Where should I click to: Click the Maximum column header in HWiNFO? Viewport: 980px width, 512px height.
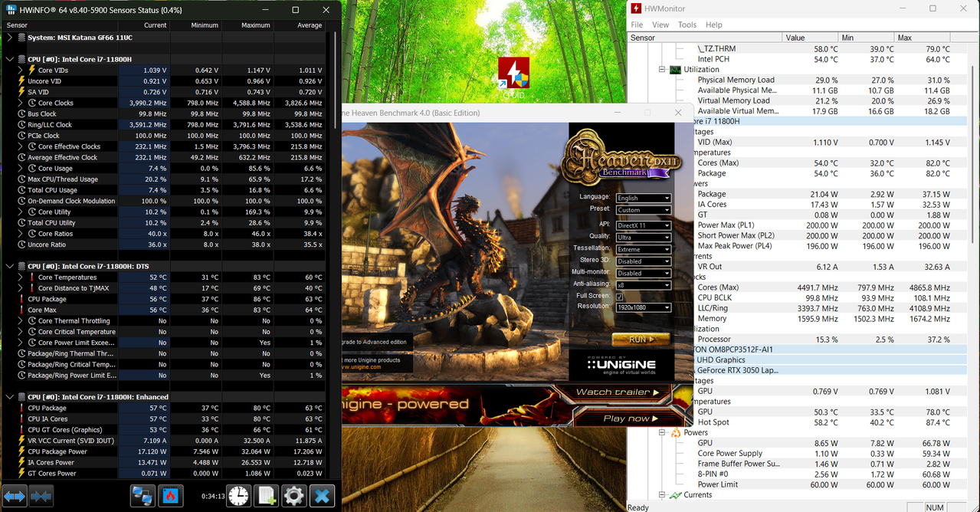[247, 25]
